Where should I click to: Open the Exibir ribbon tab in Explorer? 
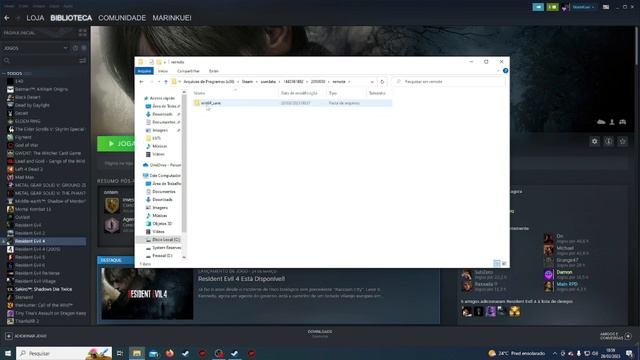(214, 71)
